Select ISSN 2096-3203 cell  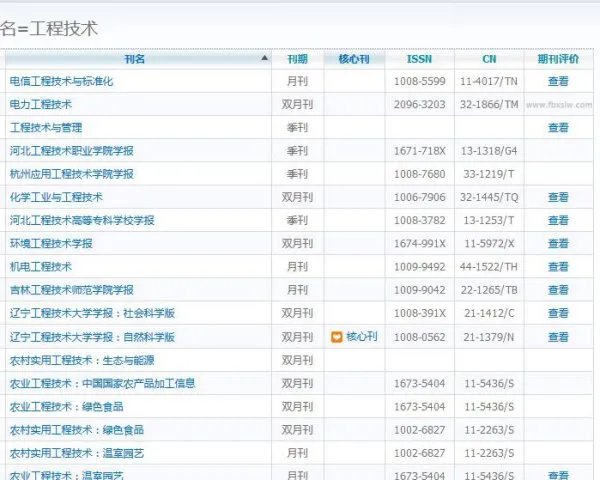pyautogui.click(x=419, y=104)
